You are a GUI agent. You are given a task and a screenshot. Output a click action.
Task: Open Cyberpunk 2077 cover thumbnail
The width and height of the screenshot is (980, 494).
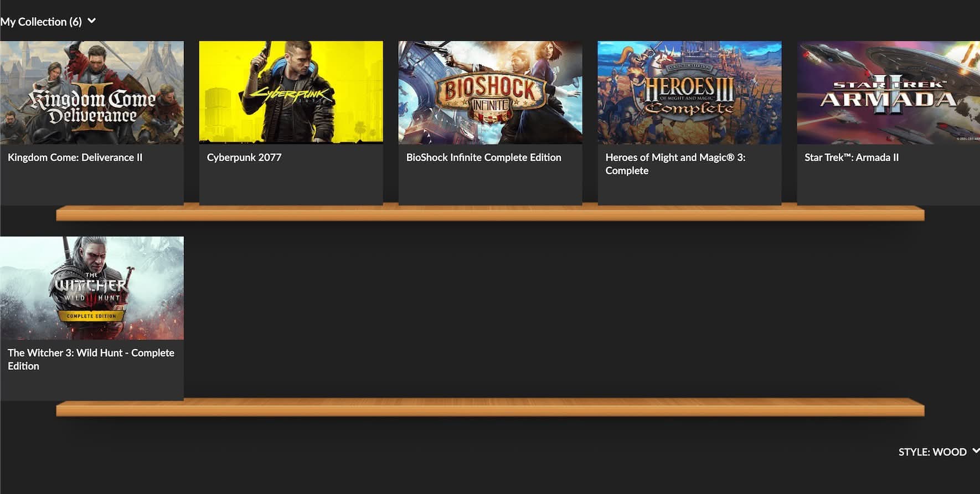coord(291,92)
